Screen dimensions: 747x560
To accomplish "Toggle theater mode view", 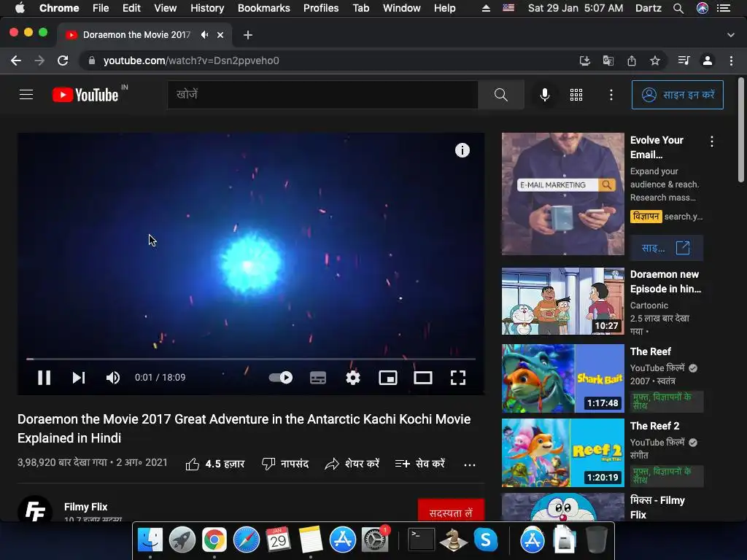I will [423, 378].
